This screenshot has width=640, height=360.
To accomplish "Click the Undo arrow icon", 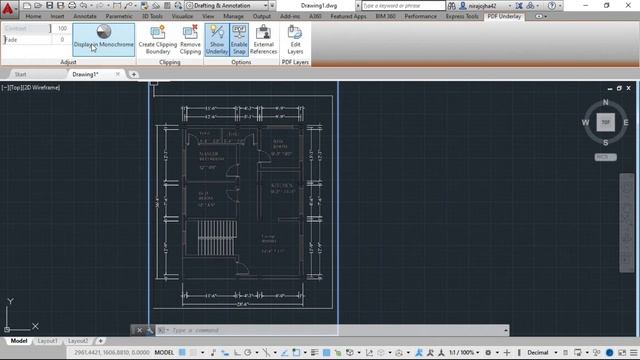I will [x=84, y=6].
